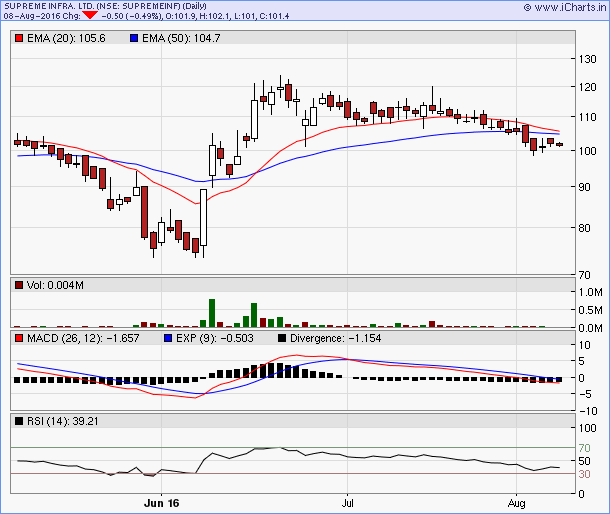Viewport: 610px width, 514px height.
Task: Click the 110 price axis label
Action: 587,117
